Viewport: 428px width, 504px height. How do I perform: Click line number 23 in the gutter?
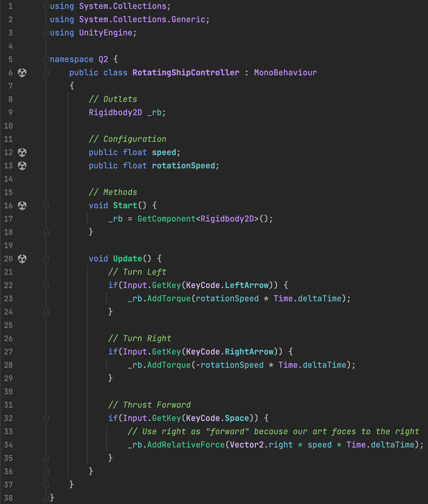[x=8, y=299]
